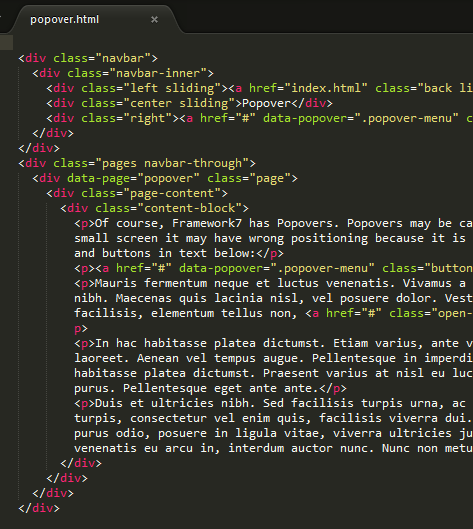Click the line starting 'facilisis, elementum tellus'
This screenshot has width=473, height=529.
click(x=274, y=313)
